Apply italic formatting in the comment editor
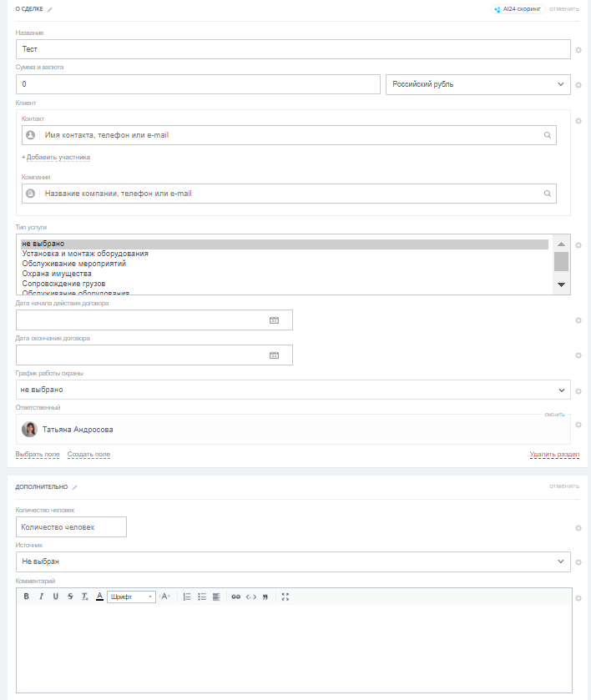Image resolution: width=591 pixels, height=700 pixels. (x=41, y=597)
